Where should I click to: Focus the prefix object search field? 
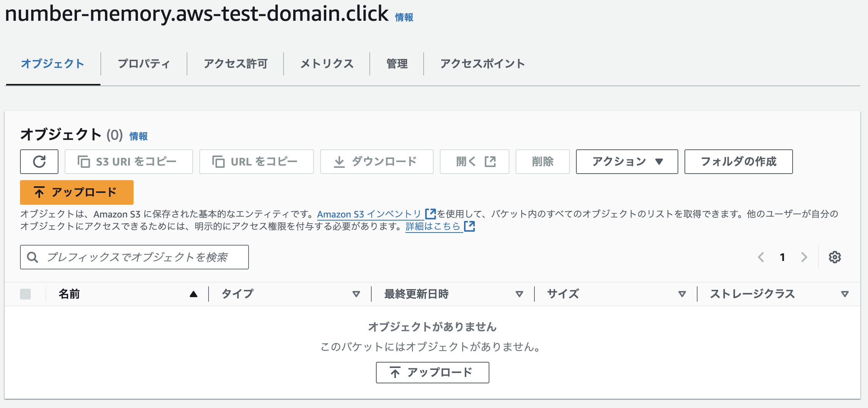pos(134,257)
